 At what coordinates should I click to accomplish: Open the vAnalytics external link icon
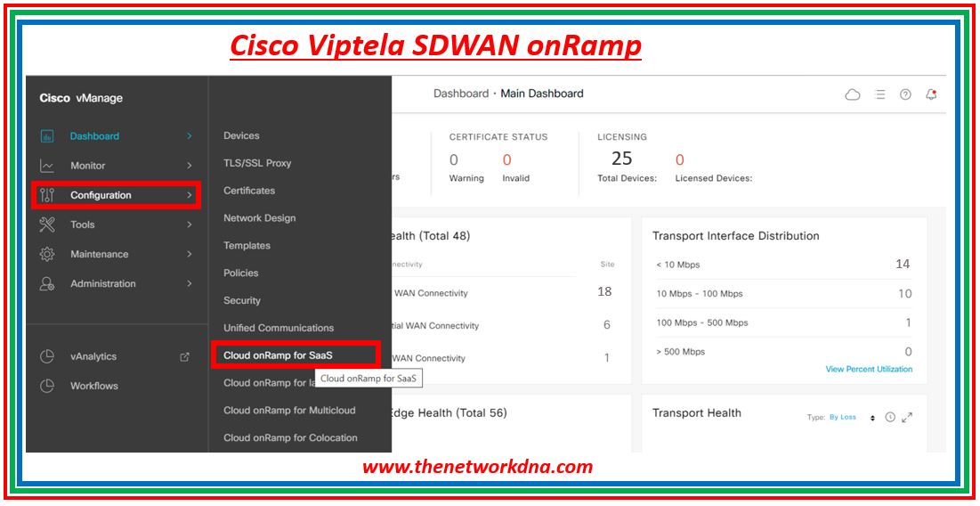tap(185, 356)
